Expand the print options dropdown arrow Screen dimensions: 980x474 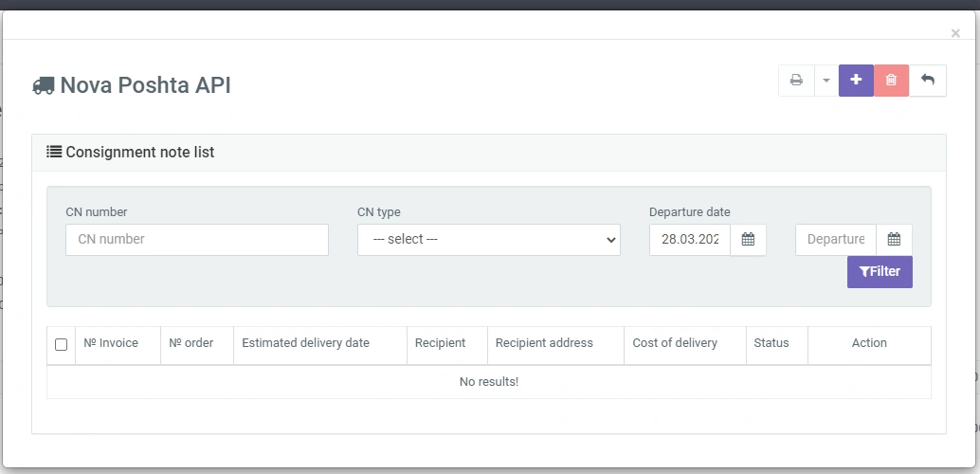point(826,81)
